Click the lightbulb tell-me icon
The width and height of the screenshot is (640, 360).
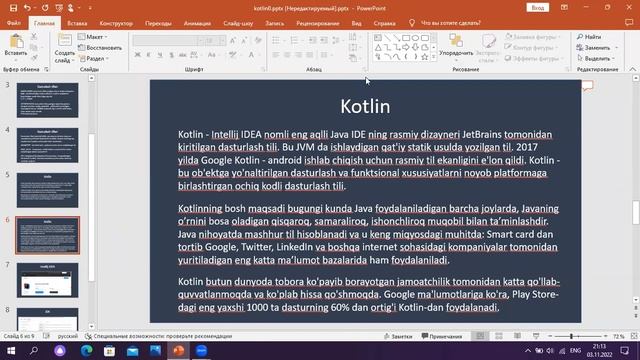pyautogui.click(x=412, y=23)
